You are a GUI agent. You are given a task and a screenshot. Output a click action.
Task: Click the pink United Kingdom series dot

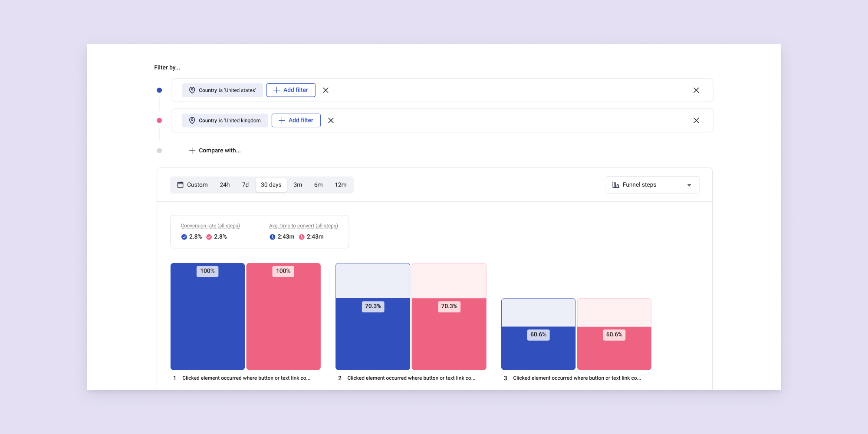pos(159,121)
